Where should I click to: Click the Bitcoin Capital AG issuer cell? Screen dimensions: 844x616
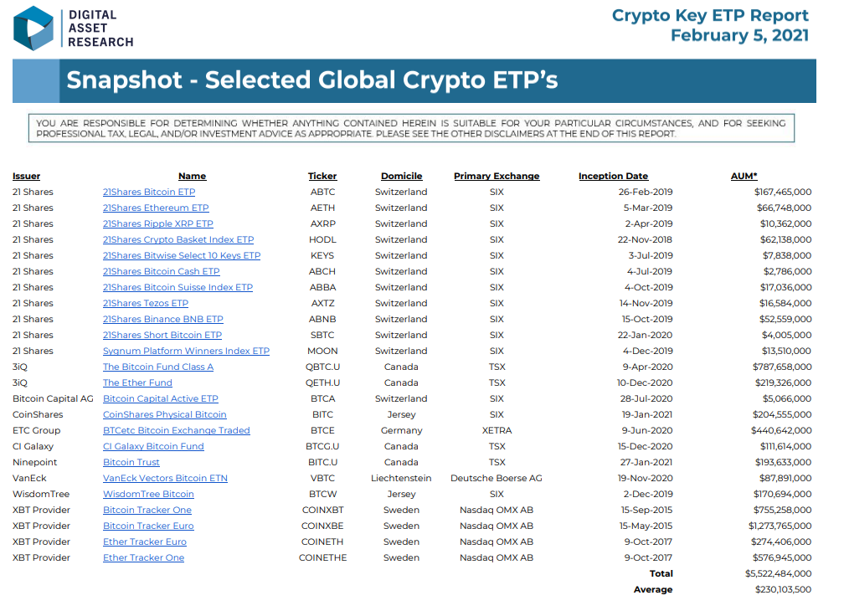[x=53, y=398]
